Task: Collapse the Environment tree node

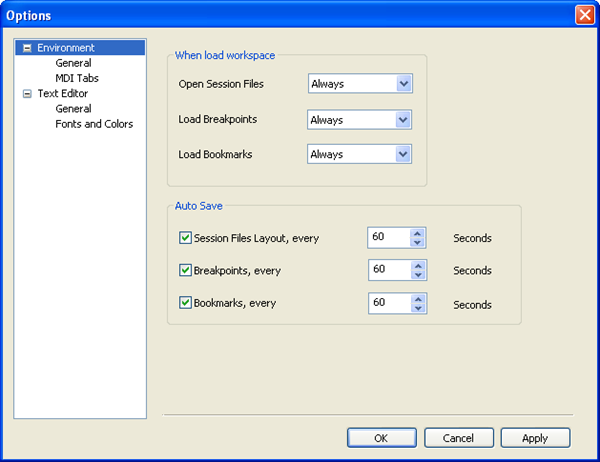Action: [x=27, y=48]
